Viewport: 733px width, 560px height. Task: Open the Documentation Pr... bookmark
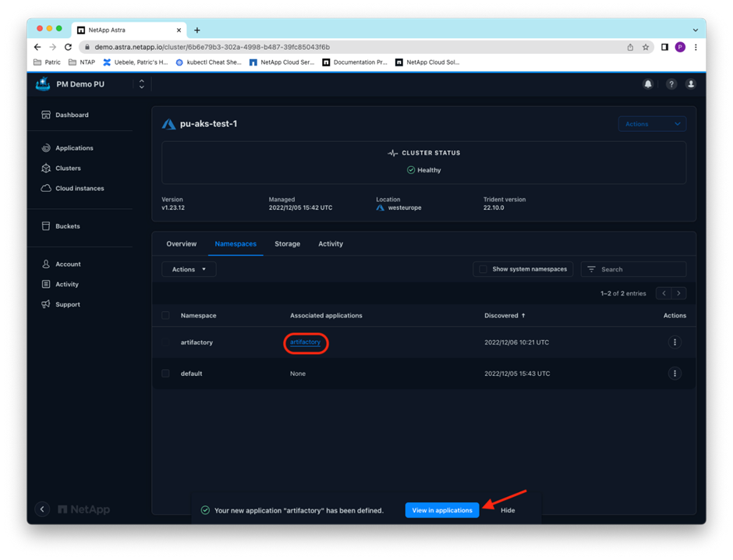point(355,62)
